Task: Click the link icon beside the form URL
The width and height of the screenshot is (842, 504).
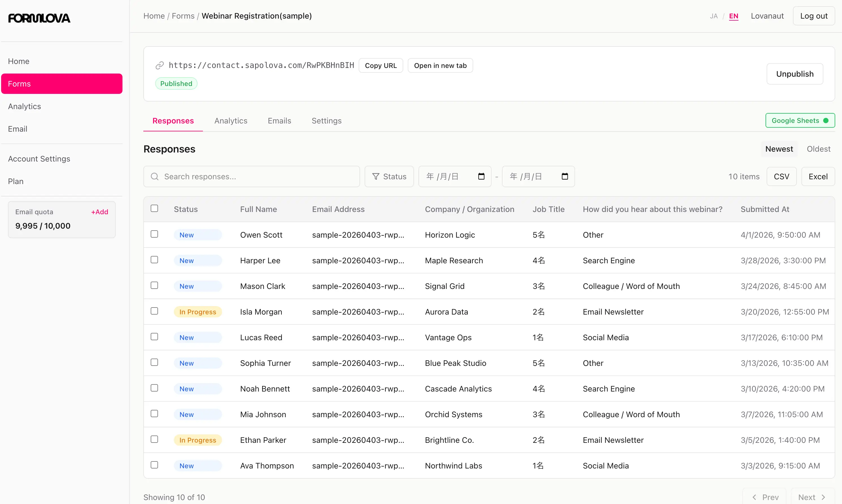Action: click(x=159, y=66)
